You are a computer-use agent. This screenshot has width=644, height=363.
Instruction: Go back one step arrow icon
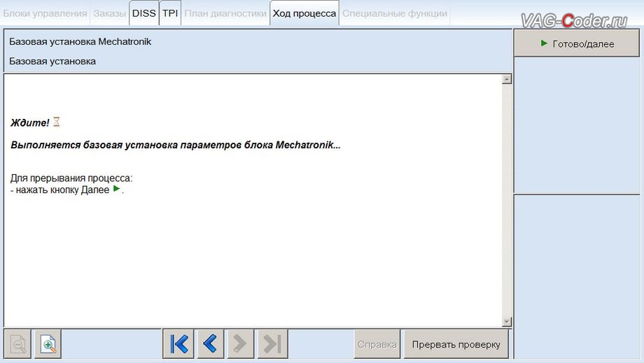210,343
